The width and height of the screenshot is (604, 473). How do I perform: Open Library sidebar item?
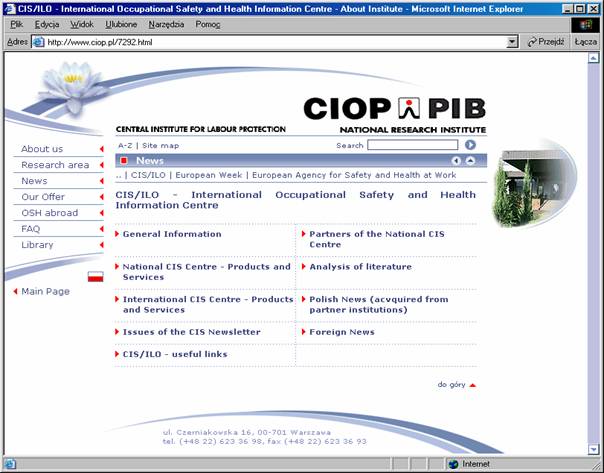(x=37, y=245)
